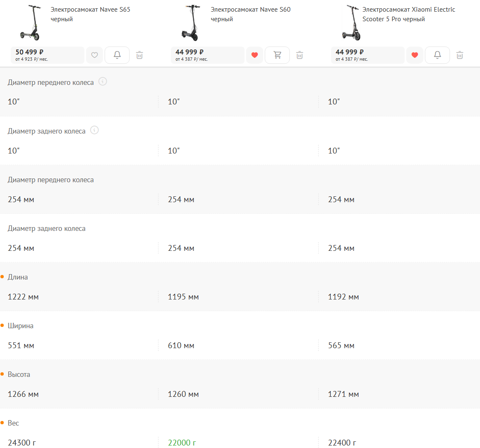Delete Navee S60 from comparison

(x=300, y=55)
